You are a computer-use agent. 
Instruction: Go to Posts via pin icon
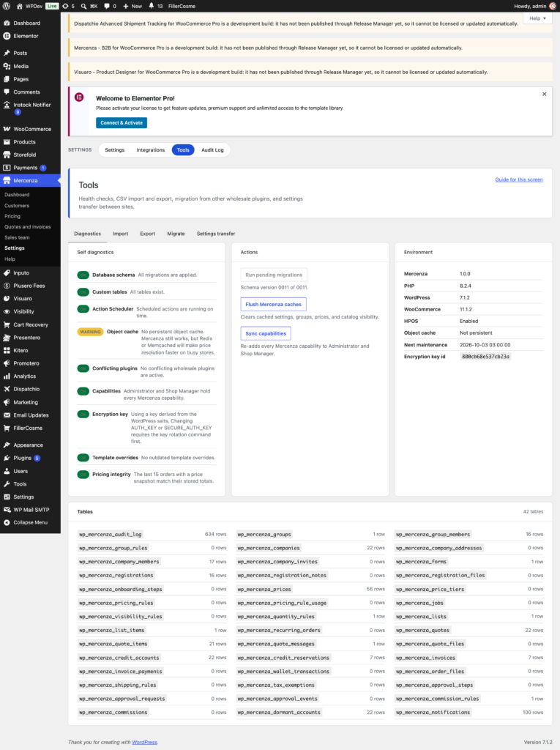pos(7,53)
